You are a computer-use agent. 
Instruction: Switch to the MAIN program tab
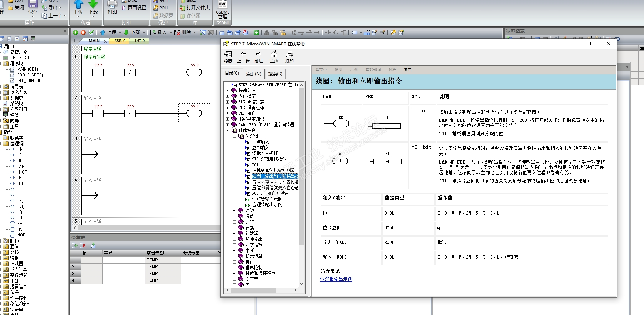click(x=94, y=41)
